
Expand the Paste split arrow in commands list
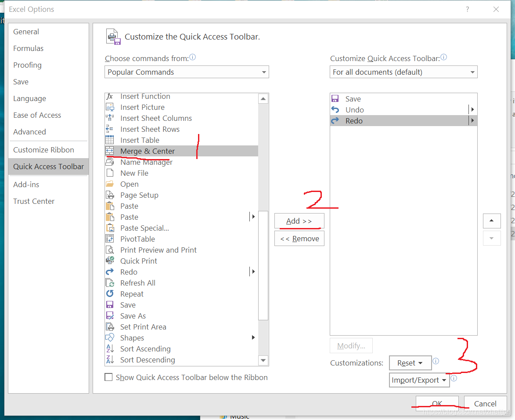coord(253,217)
